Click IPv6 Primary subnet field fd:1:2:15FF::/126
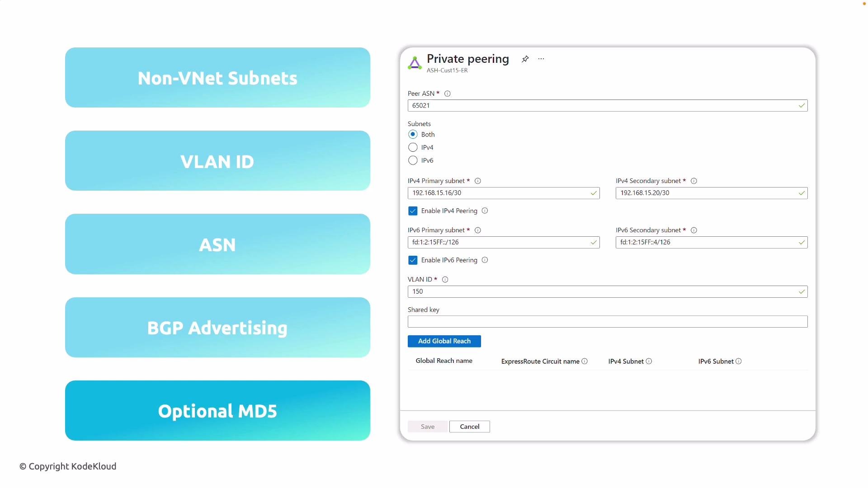The width and height of the screenshot is (868, 488). click(504, 242)
